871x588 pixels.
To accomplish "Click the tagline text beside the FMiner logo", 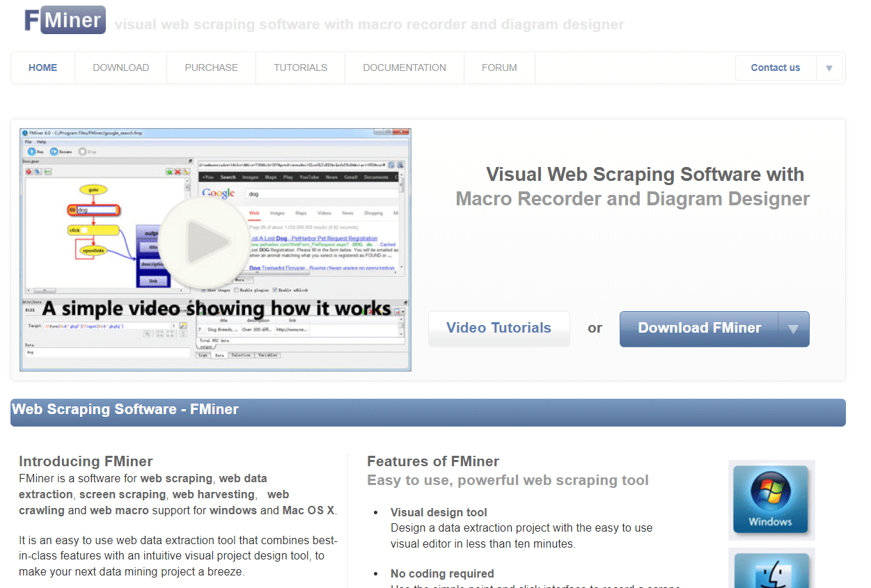I will coord(369,25).
